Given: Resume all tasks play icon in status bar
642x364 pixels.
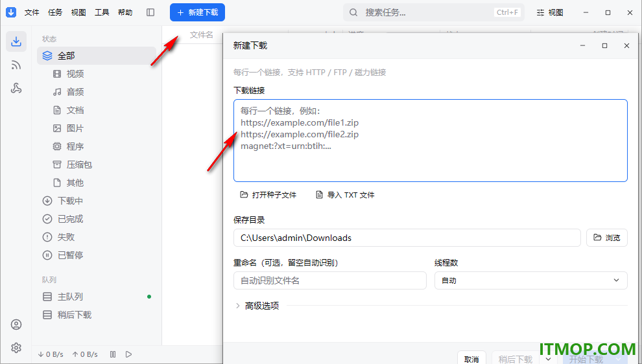Looking at the screenshot, I should click(128, 354).
